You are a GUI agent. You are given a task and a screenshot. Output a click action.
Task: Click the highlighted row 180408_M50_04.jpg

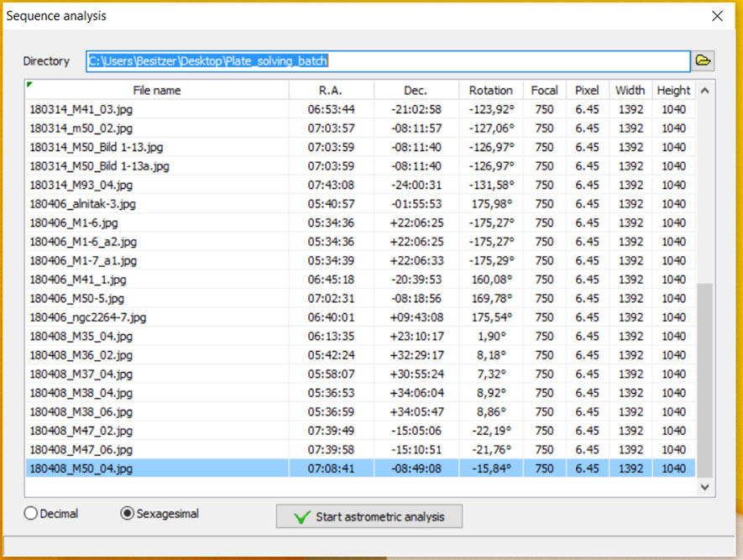pos(360,468)
